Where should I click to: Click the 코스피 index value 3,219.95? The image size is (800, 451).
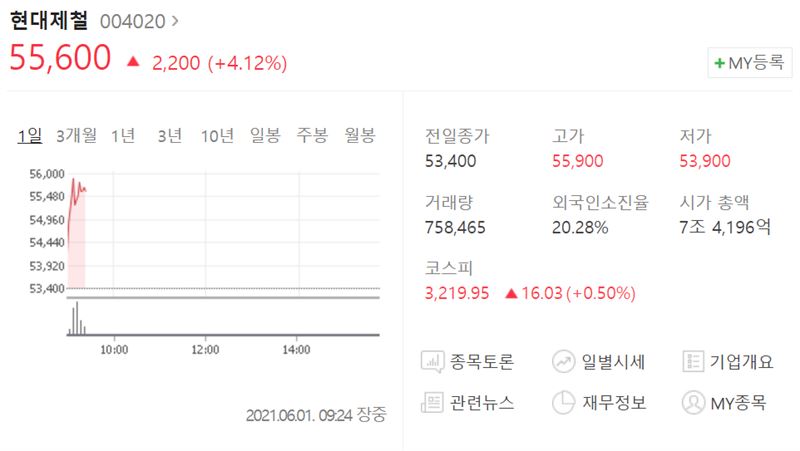pyautogui.click(x=457, y=293)
